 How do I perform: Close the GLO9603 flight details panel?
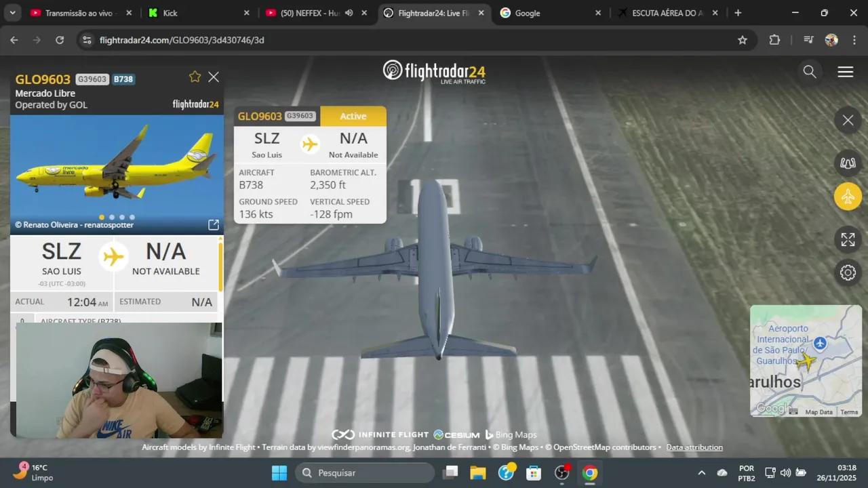(x=214, y=77)
